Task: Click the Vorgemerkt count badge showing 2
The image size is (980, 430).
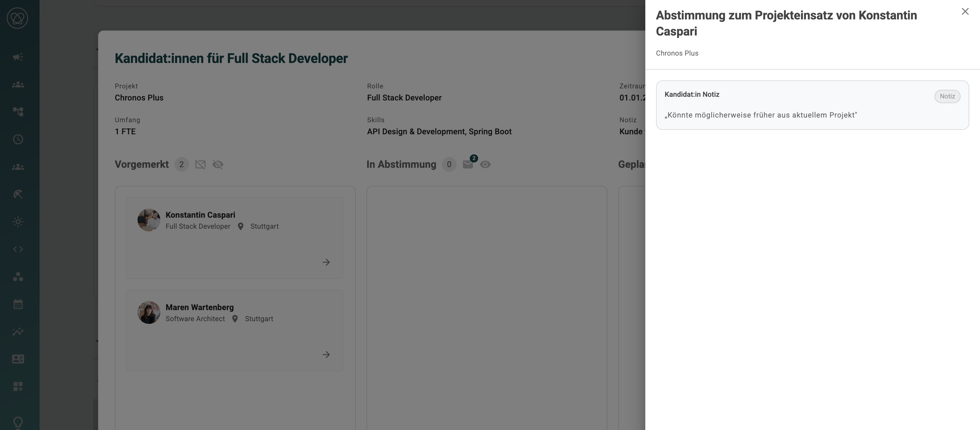Action: [x=181, y=164]
